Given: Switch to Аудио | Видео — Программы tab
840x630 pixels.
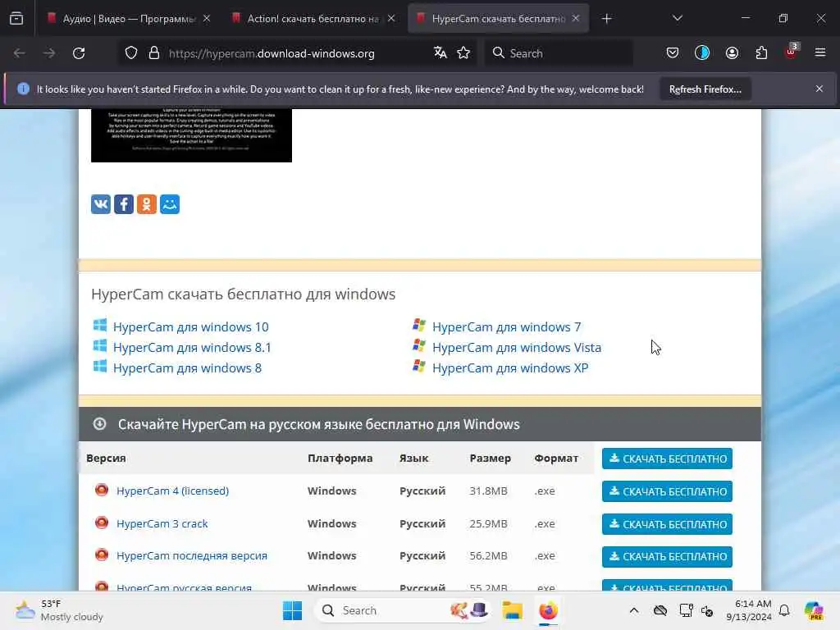Looking at the screenshot, I should pyautogui.click(x=130, y=19).
